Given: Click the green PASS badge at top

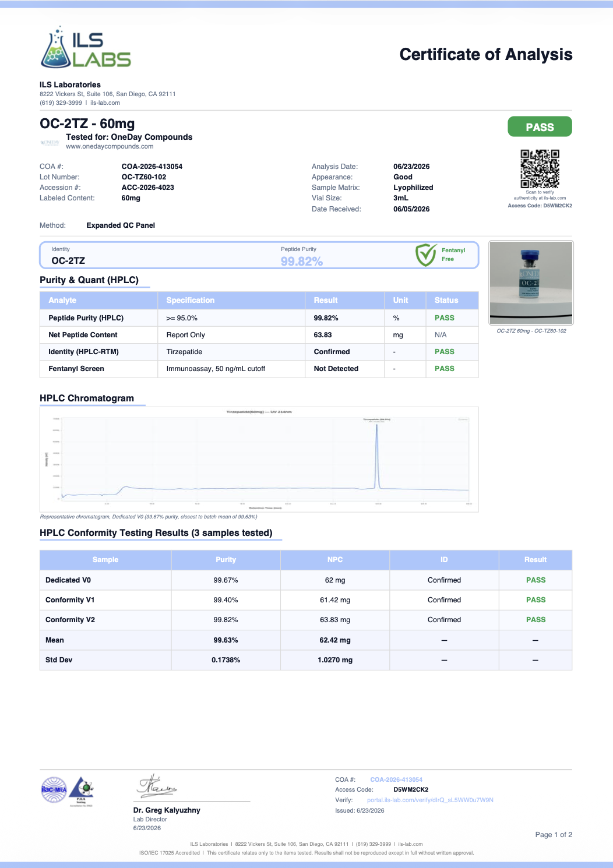Looking at the screenshot, I should point(540,127).
